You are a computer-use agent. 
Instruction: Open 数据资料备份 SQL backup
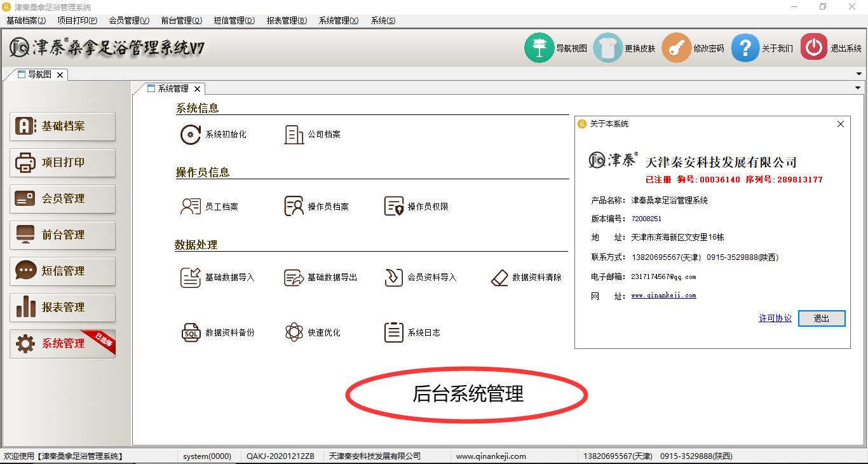(x=191, y=332)
